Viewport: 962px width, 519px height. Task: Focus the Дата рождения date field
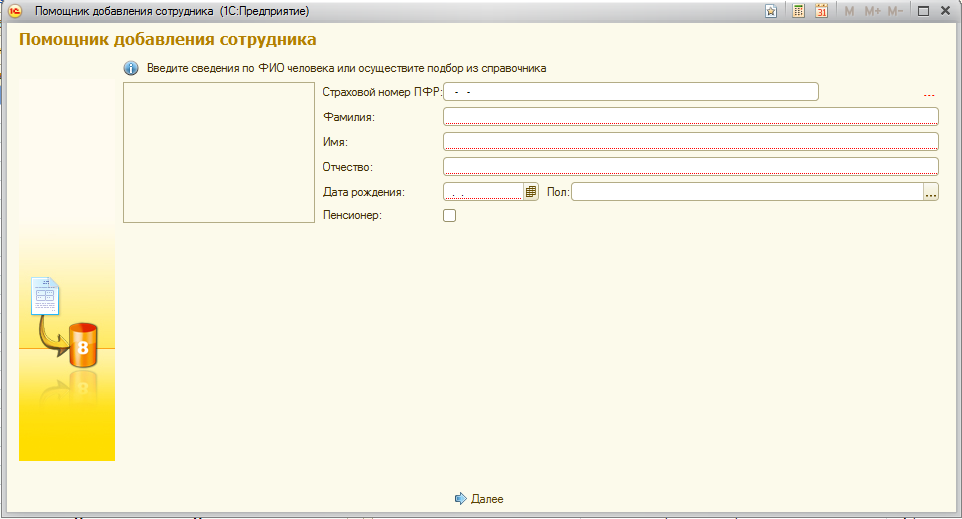pos(482,192)
